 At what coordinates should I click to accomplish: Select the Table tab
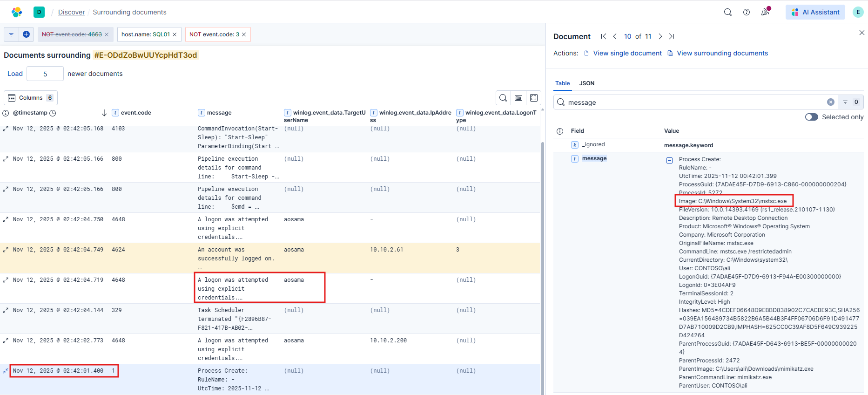click(562, 83)
